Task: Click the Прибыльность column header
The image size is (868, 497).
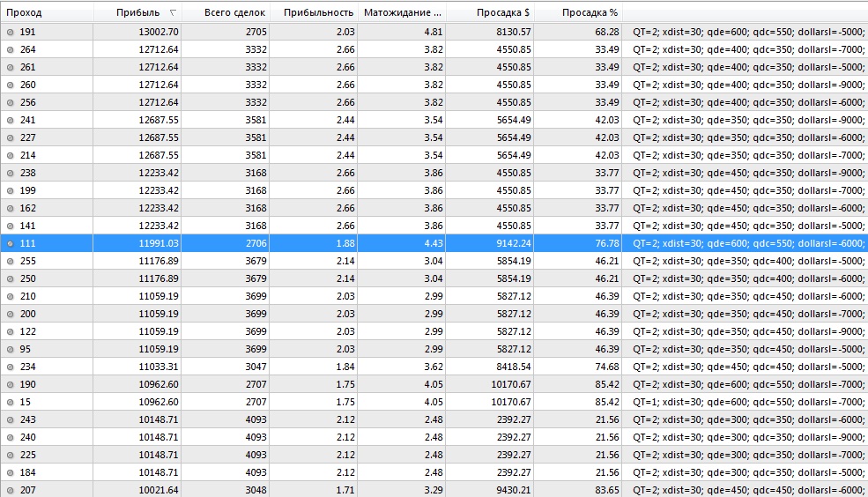Action: click(314, 12)
